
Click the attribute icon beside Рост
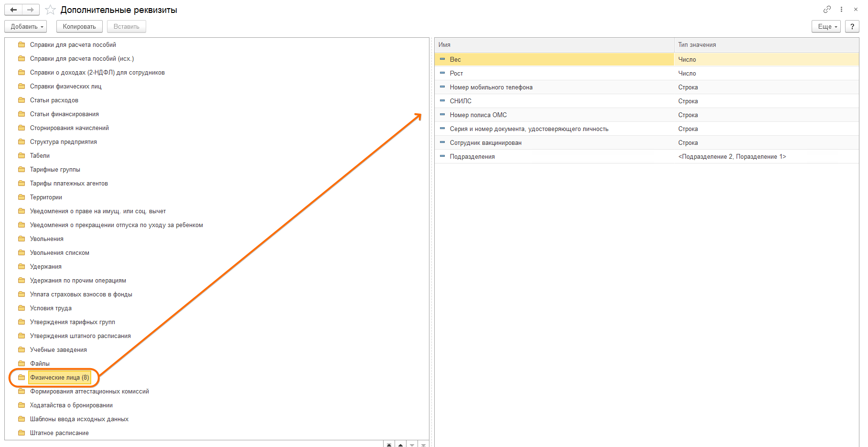coord(442,73)
